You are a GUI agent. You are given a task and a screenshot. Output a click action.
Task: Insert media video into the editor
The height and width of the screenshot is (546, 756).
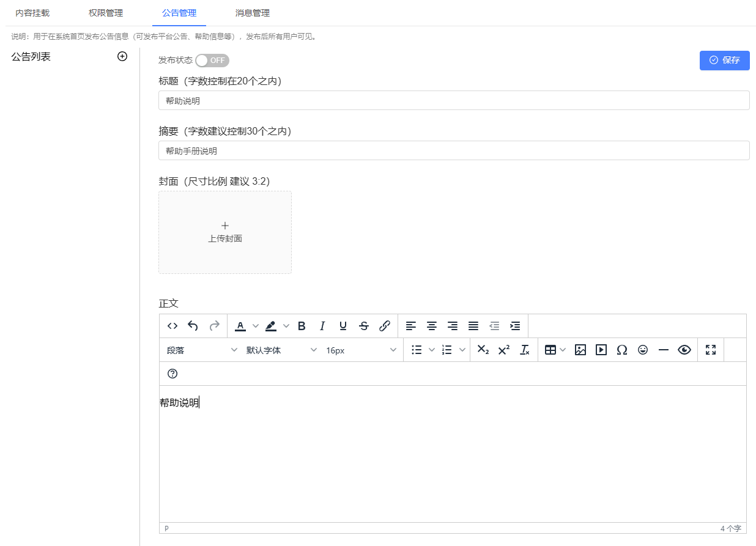coord(601,350)
